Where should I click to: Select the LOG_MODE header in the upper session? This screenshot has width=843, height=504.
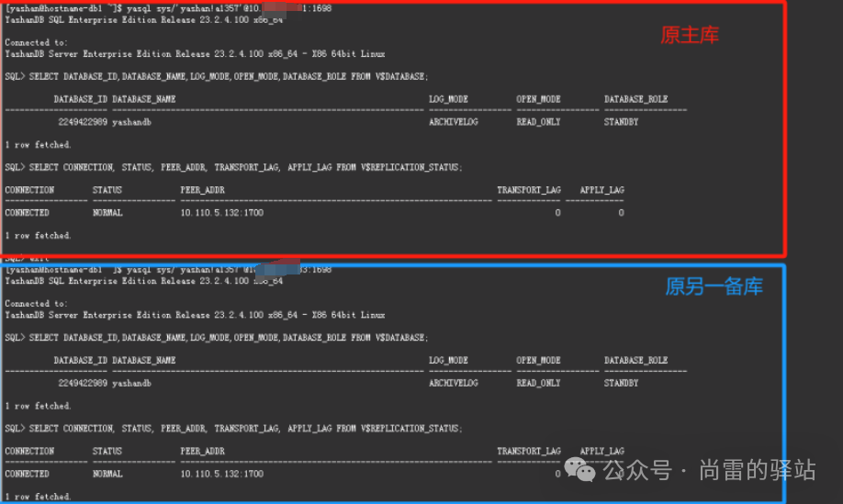(x=448, y=99)
